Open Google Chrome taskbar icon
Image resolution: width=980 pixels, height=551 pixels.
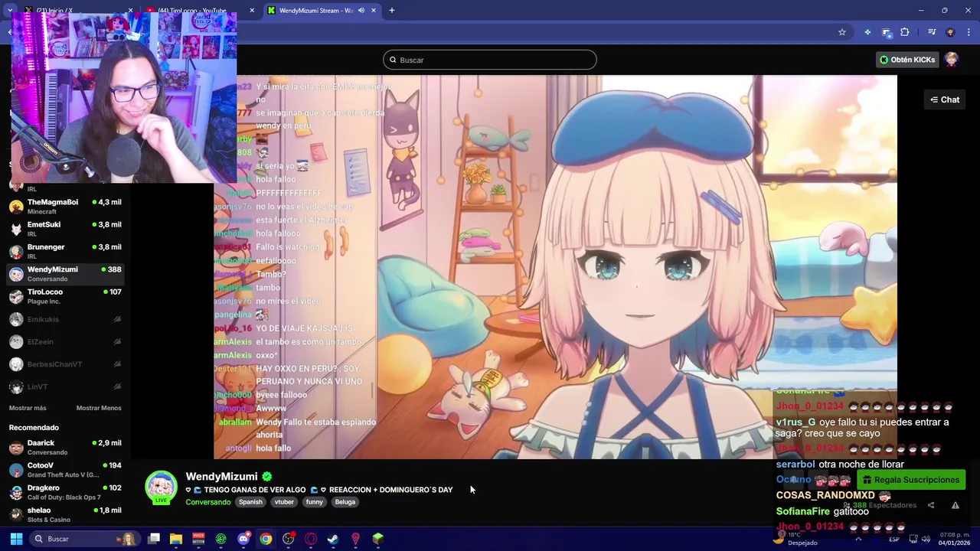266,539
